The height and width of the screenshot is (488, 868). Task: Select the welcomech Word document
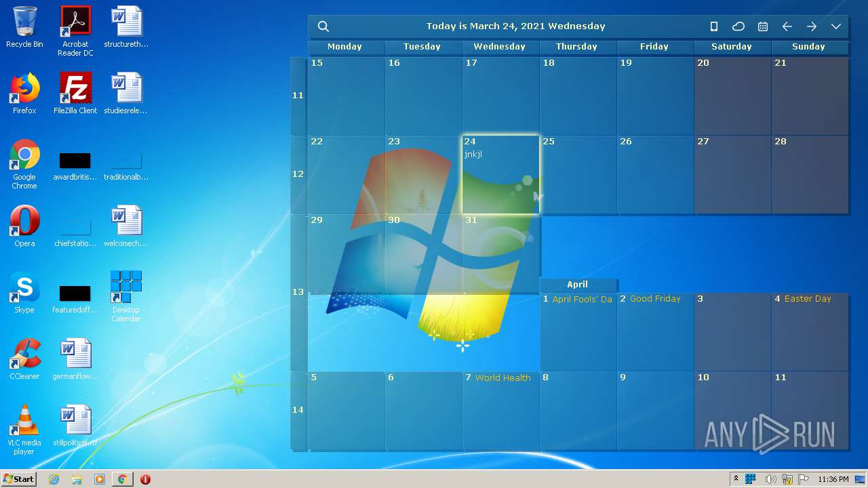pyautogui.click(x=126, y=226)
